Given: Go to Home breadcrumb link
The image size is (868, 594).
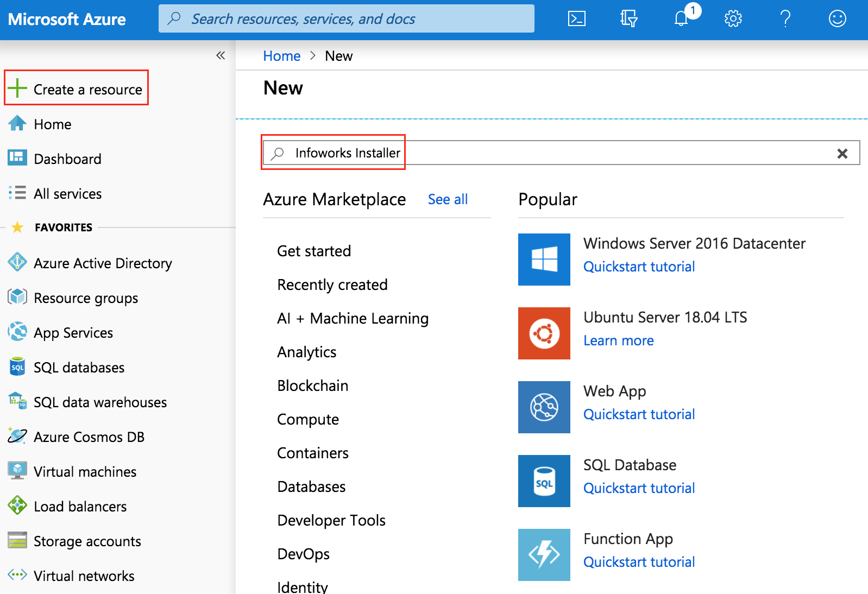Looking at the screenshot, I should [x=281, y=56].
